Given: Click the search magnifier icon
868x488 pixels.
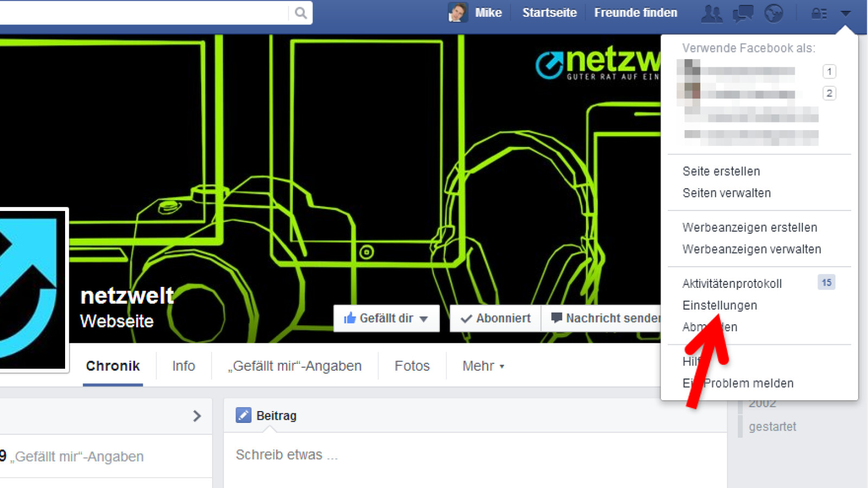Looking at the screenshot, I should click(301, 13).
